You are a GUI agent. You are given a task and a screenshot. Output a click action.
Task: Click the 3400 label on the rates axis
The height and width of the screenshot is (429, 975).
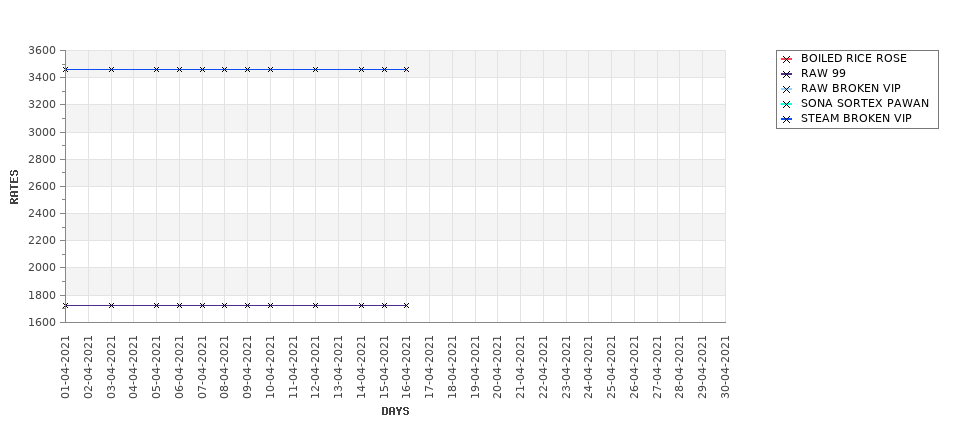42,78
